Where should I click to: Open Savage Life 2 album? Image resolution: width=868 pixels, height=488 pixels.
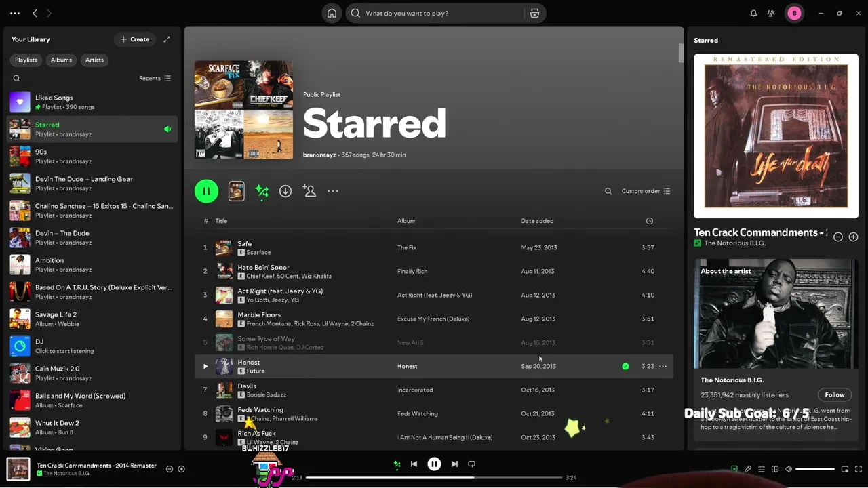(92, 319)
